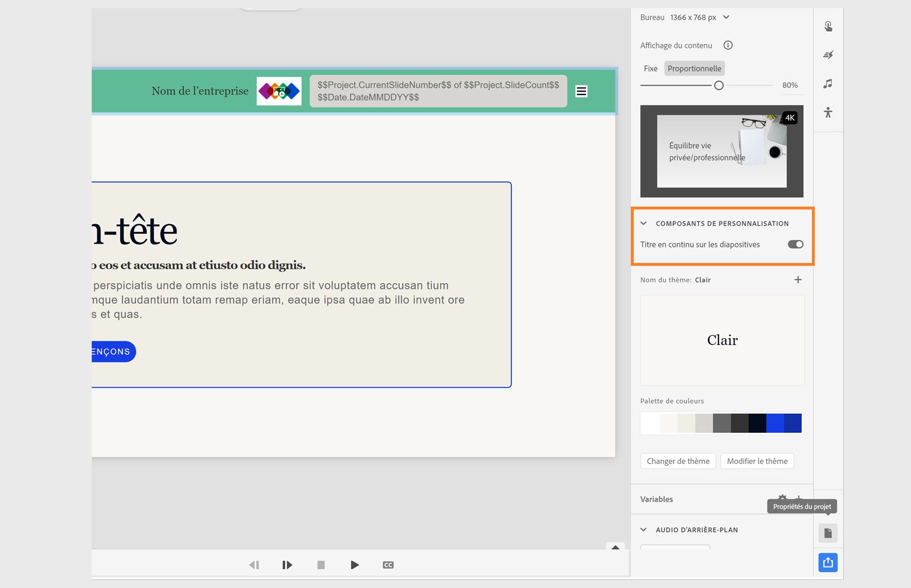Click the hamburger menu on the slide header
This screenshot has height=588, width=911.
pyautogui.click(x=581, y=91)
